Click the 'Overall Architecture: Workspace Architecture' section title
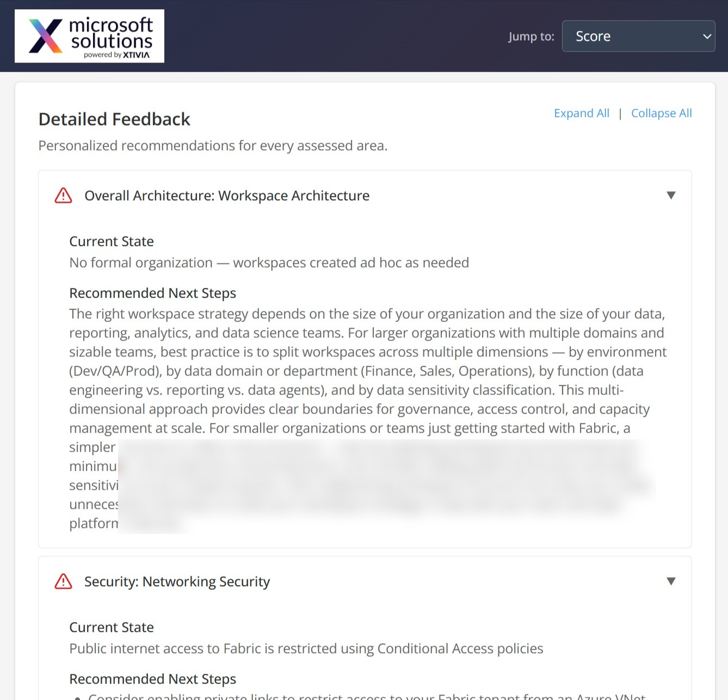The width and height of the screenshot is (728, 700). [227, 195]
